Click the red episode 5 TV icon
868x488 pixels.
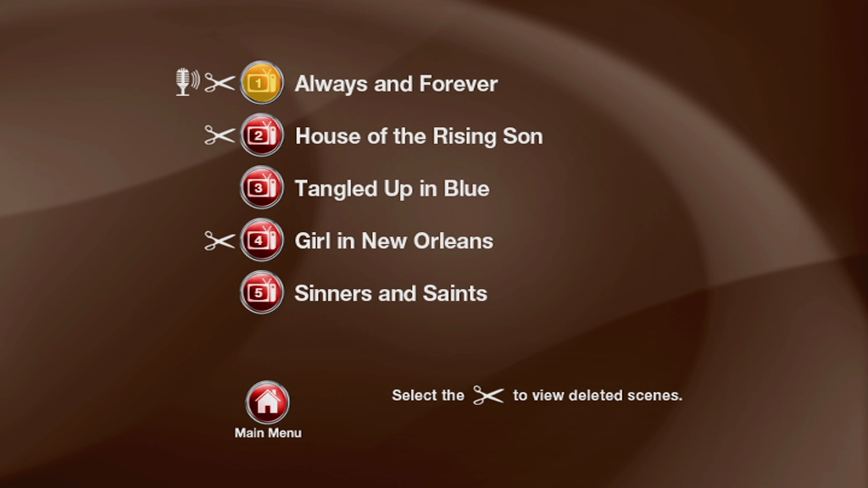point(262,292)
